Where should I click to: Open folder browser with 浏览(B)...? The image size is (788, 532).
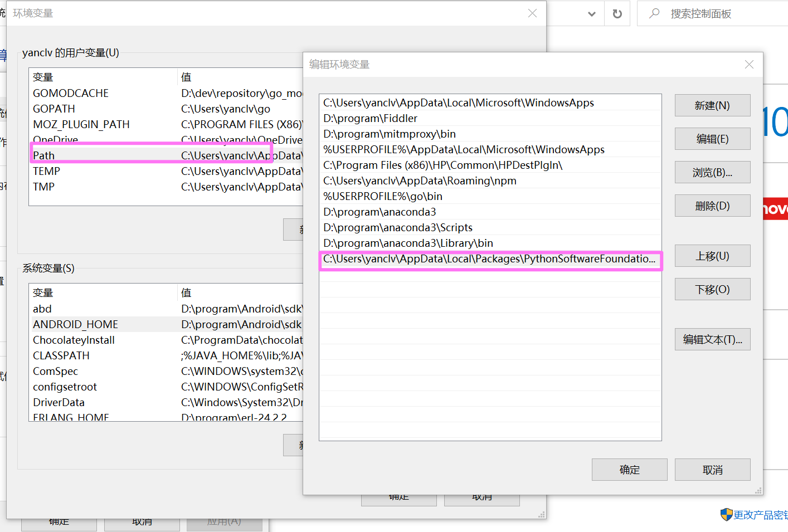[712, 173]
